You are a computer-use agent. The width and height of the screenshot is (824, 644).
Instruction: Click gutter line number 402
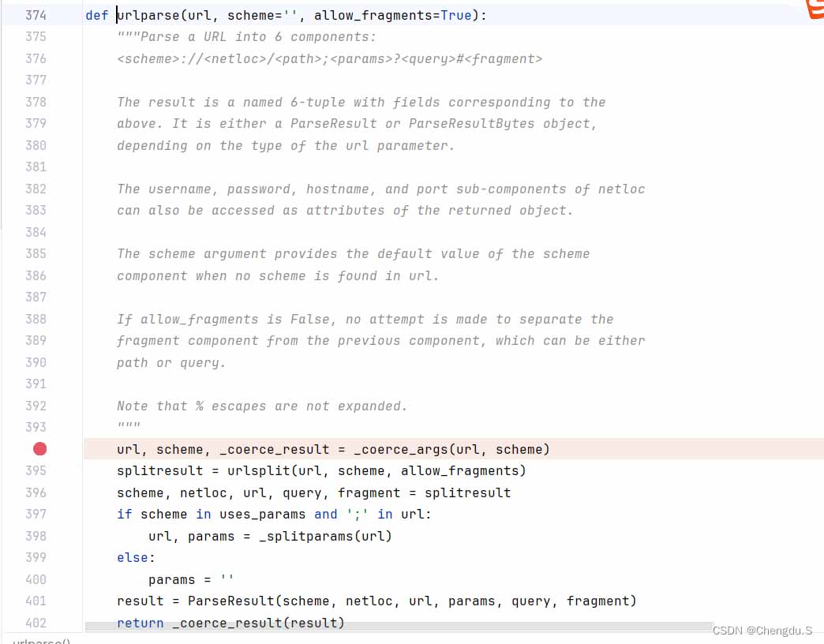(x=36, y=623)
